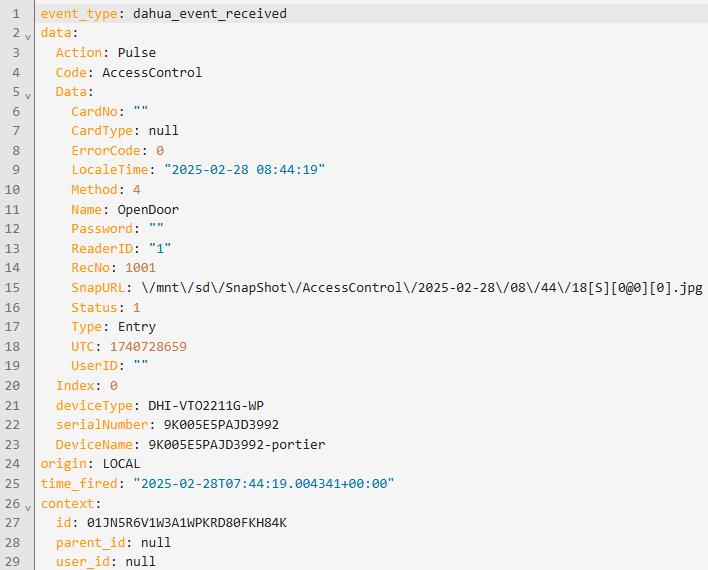Select the UTC value 1740728659

tap(148, 346)
